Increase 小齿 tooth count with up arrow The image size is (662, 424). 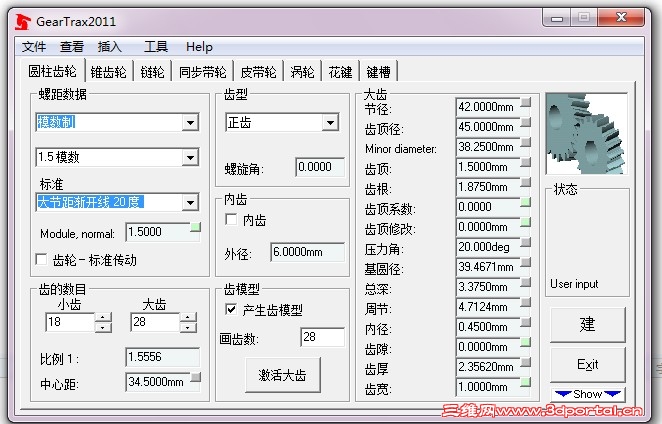[x=103, y=317]
